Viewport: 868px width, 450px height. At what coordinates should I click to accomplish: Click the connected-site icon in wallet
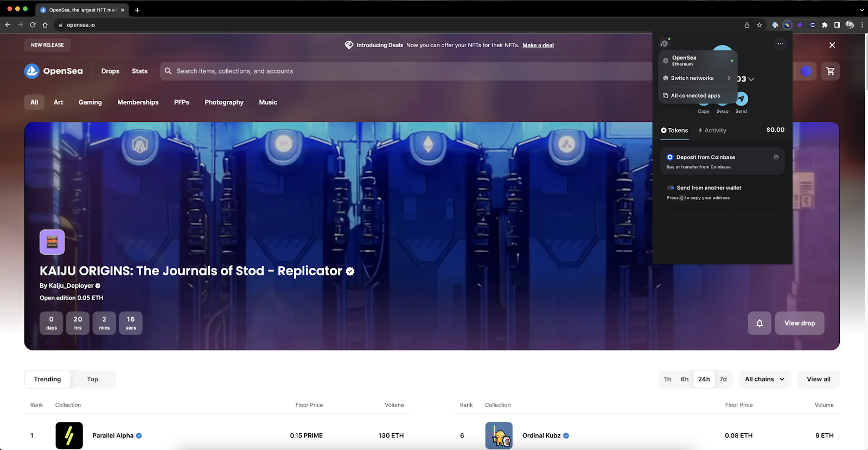(665, 43)
